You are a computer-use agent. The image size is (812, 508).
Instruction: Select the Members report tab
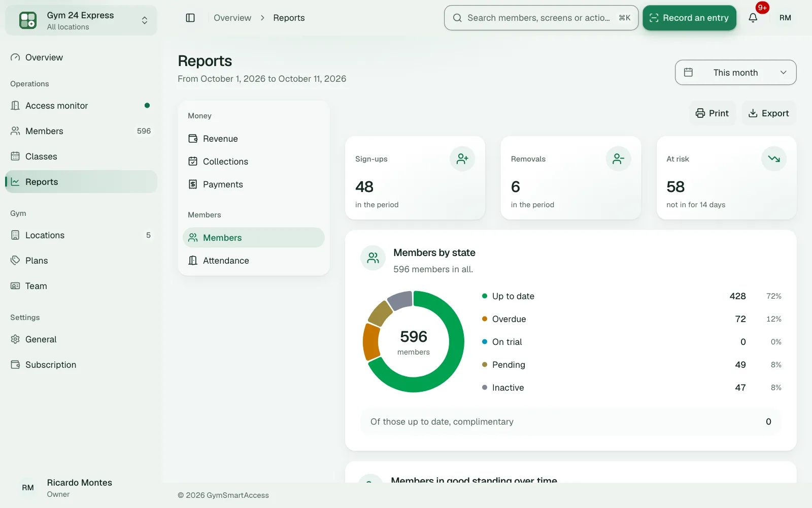(254, 238)
